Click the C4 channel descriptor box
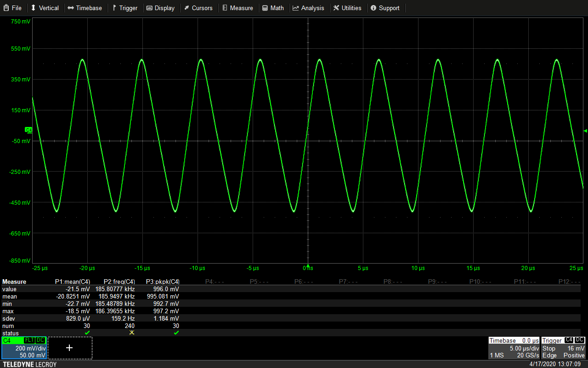 (24, 348)
